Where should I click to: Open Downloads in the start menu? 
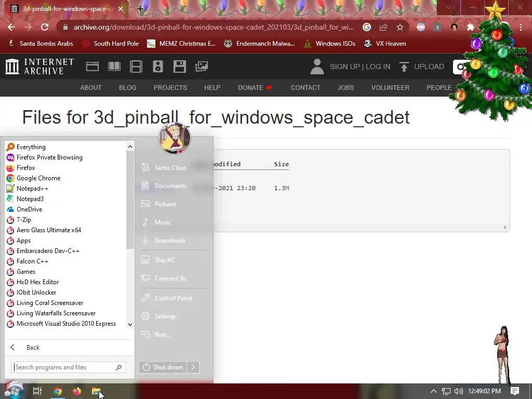click(170, 241)
